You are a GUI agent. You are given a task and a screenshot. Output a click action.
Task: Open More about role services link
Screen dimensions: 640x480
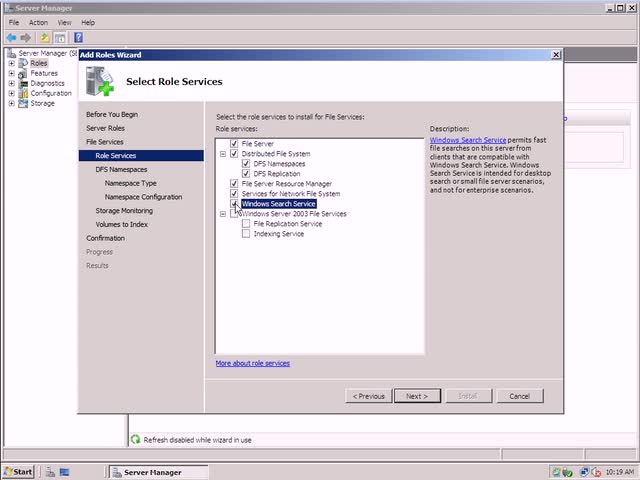[x=253, y=363]
